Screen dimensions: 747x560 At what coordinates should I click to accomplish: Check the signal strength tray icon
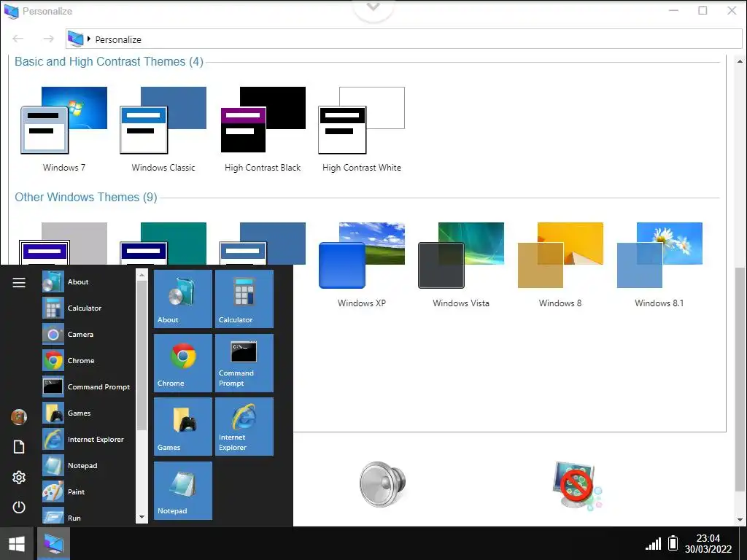coord(653,543)
